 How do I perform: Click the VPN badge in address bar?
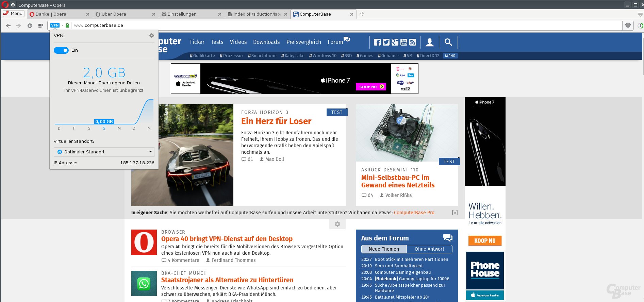pyautogui.click(x=55, y=26)
